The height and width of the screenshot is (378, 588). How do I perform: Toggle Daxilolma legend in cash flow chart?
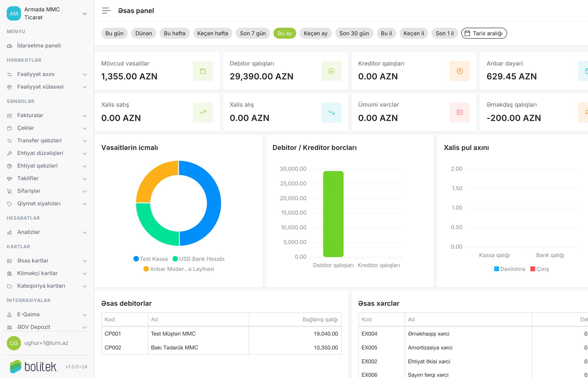click(509, 269)
